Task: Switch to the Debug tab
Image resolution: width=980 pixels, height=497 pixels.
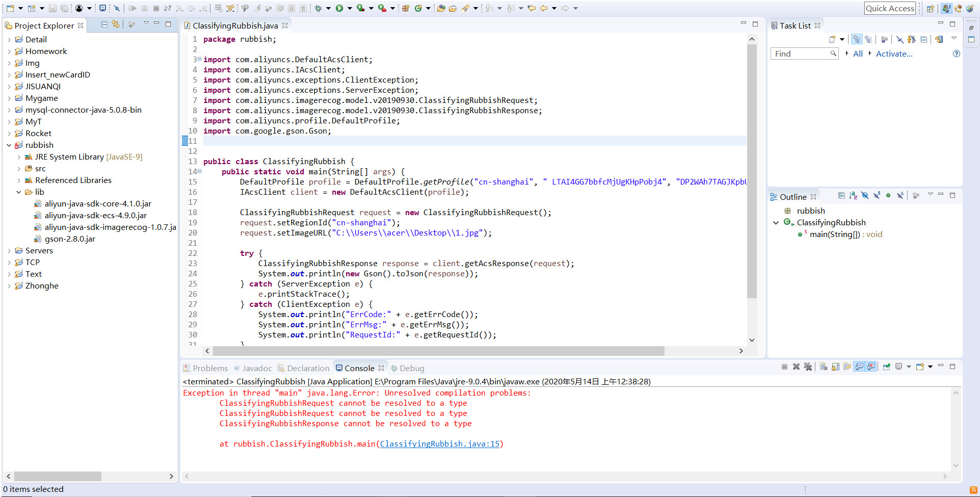Action: 408,368
